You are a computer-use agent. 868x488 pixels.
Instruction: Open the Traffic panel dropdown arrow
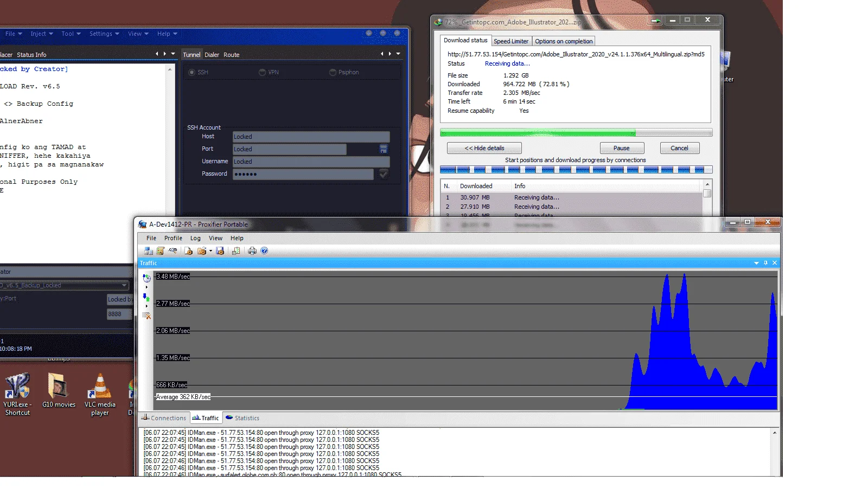[x=756, y=263]
